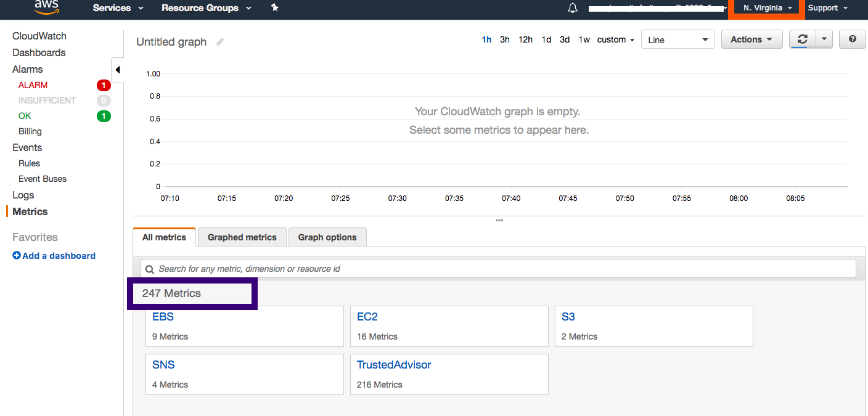The width and height of the screenshot is (868, 416).
Task: Click the 16 Metrics text
Action: click(x=377, y=336)
